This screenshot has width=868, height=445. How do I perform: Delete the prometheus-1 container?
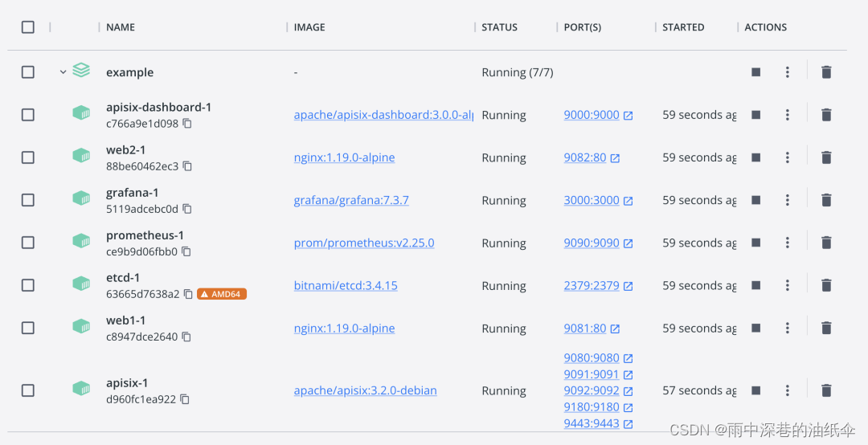click(826, 243)
